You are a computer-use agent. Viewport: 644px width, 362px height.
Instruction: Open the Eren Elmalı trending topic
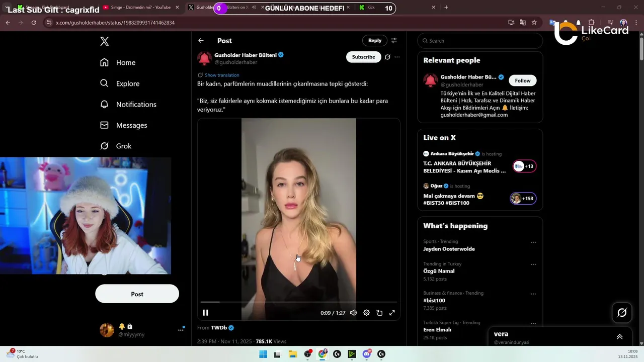pyautogui.click(x=437, y=330)
